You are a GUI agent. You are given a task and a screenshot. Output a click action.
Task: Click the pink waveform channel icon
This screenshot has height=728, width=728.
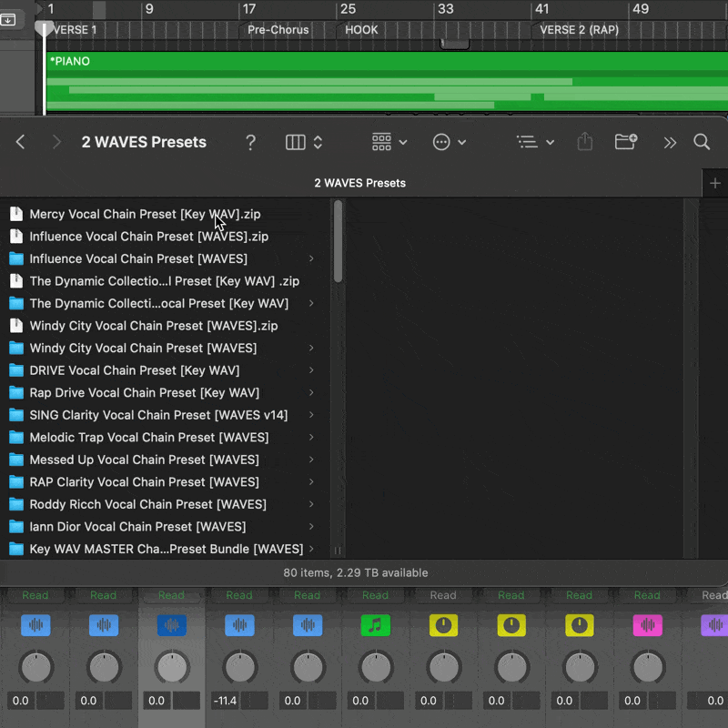[647, 625]
